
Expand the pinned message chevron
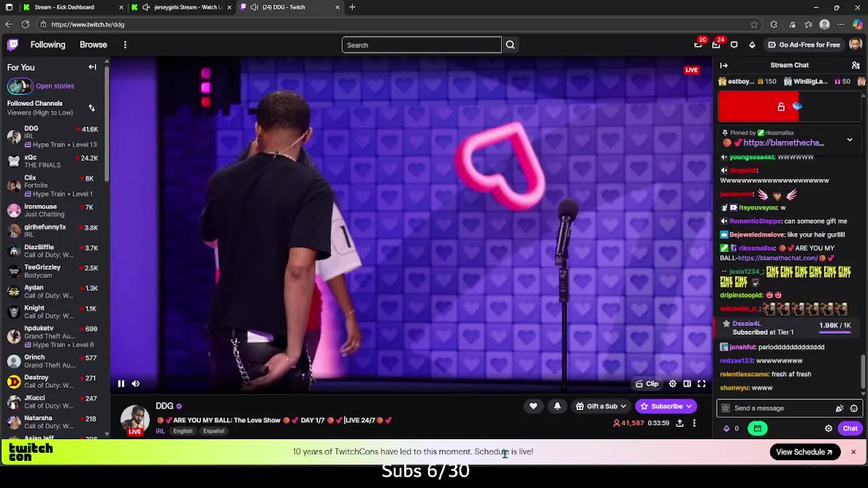(850, 140)
